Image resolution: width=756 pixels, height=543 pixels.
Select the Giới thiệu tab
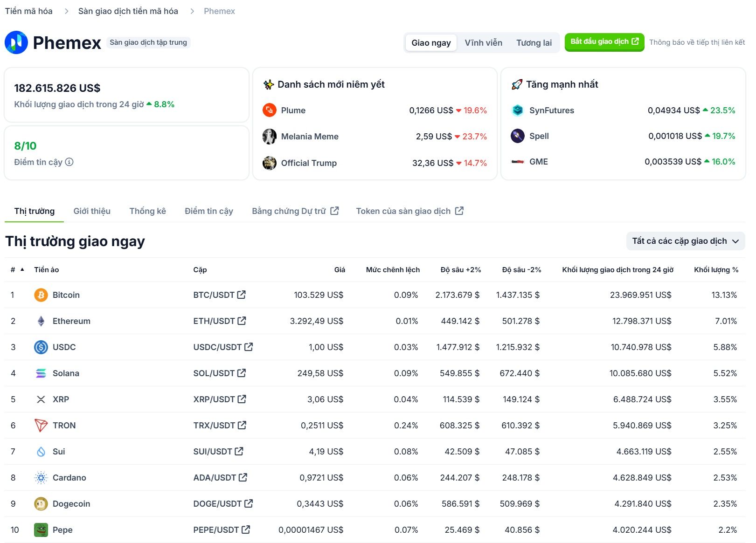[x=92, y=211]
